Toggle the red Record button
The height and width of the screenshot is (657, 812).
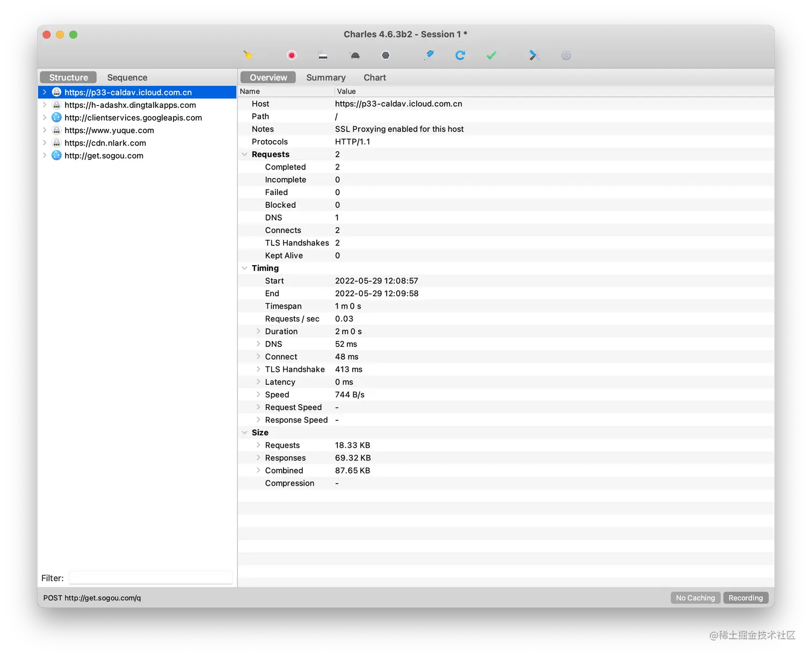tap(292, 55)
